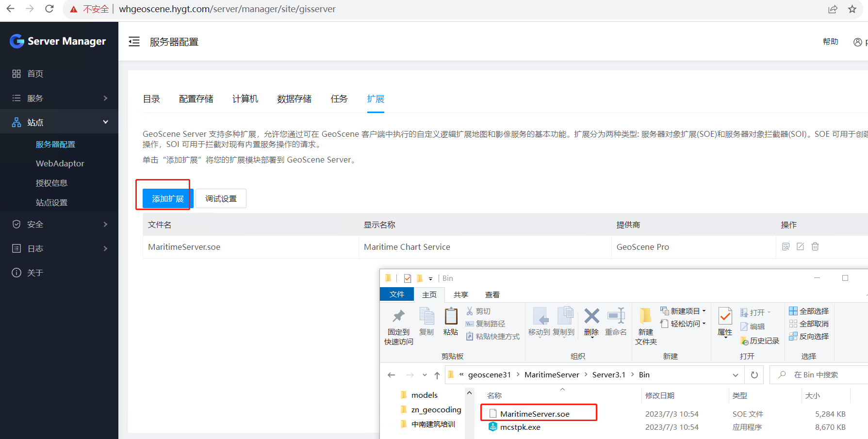Click the 在 Bin 中搜索 search box
This screenshot has height=439, width=868.
tap(820, 375)
